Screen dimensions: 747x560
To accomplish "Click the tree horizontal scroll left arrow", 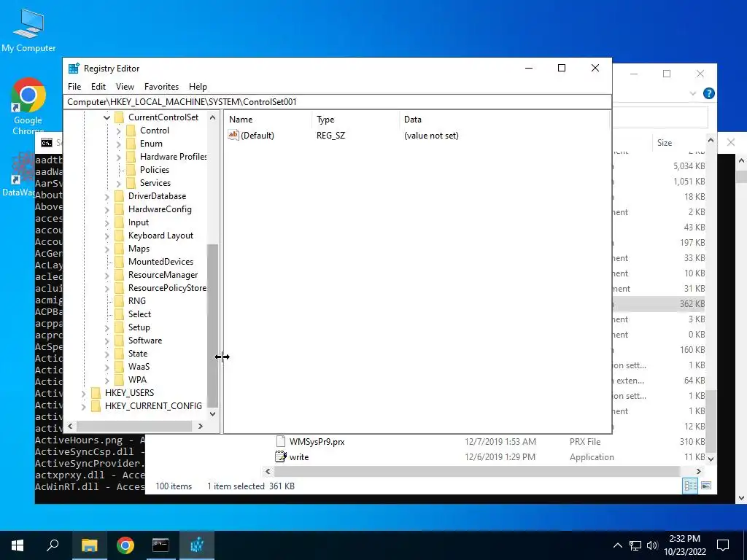I will pos(71,426).
